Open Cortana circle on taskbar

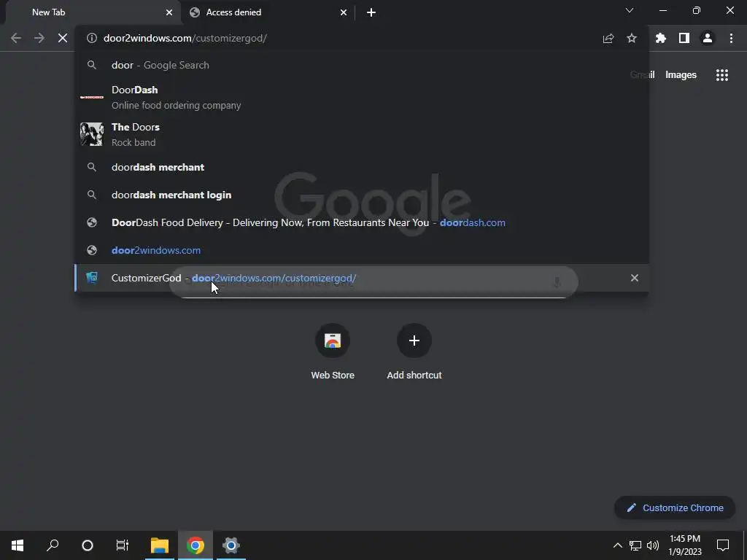pos(88,545)
